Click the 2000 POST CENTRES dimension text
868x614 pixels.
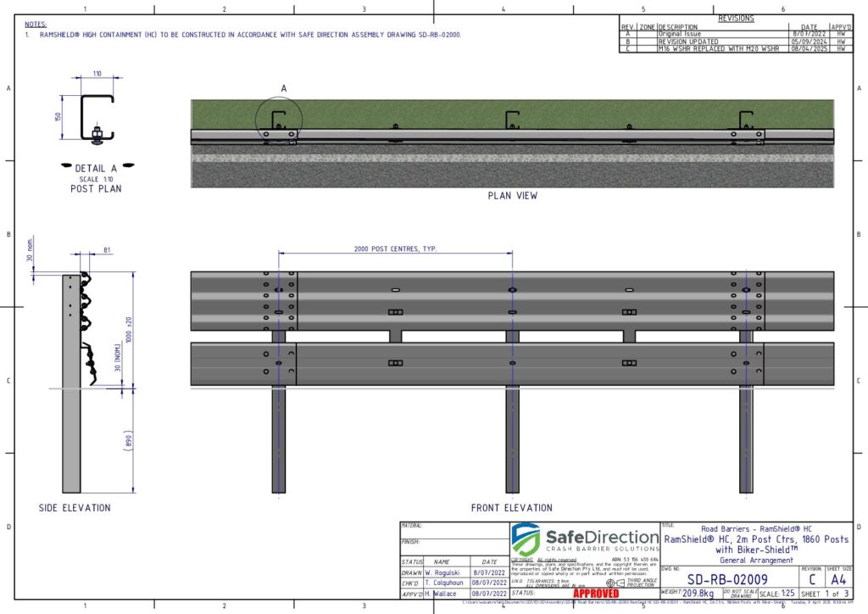coord(395,249)
